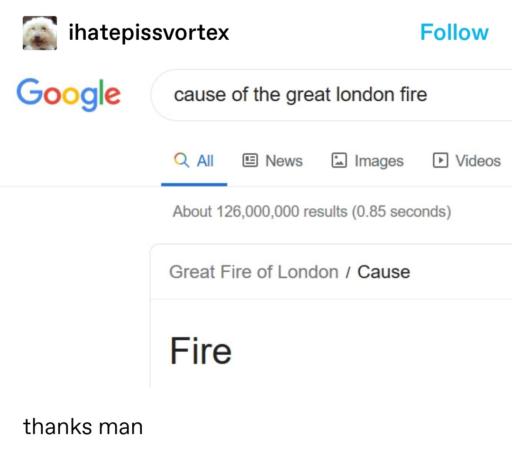Click the picture icon for Images
The width and height of the screenshot is (512, 453).
click(x=339, y=160)
